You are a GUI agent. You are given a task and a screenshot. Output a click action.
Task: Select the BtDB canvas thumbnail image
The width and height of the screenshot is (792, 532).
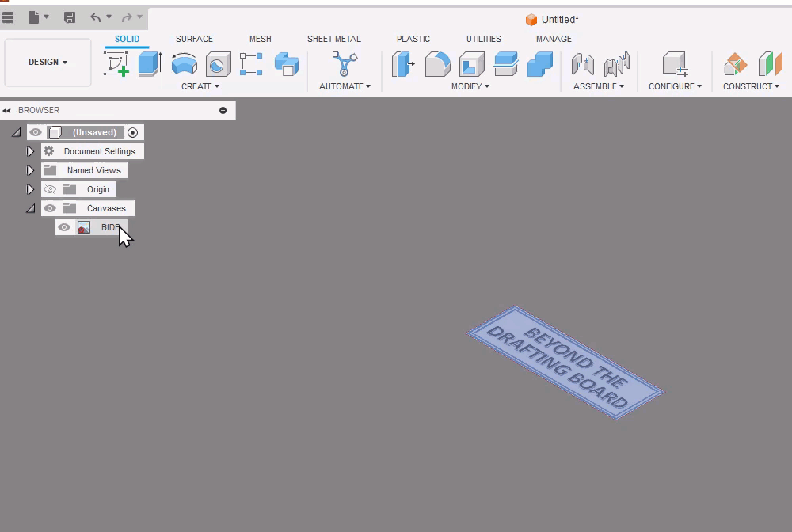click(x=84, y=227)
